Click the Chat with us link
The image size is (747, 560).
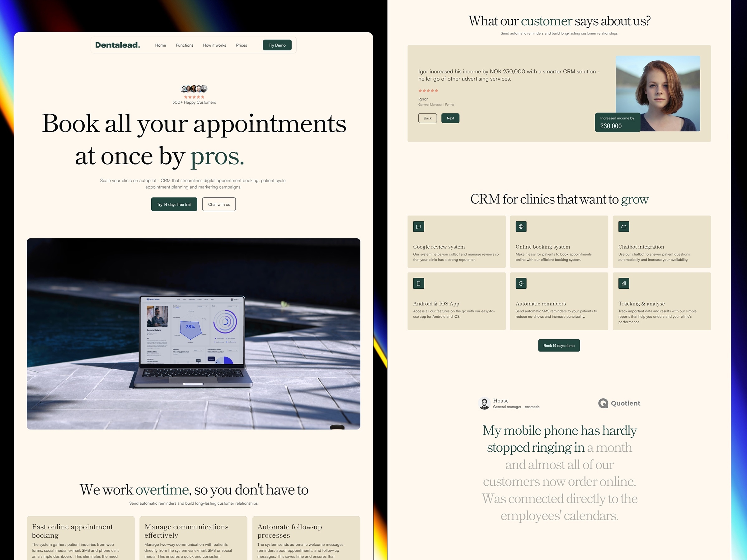(218, 204)
